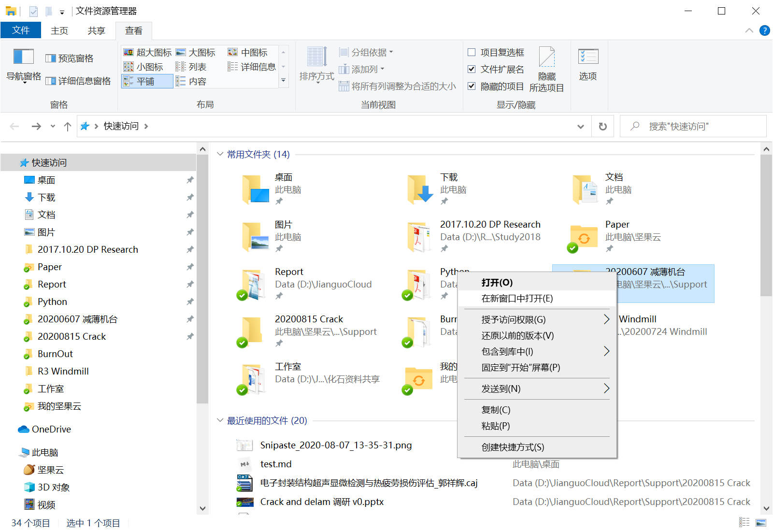Screen dimensions: 773x532
Task: Uncheck the 文件扩展名 checkbox
Action: (x=472, y=69)
